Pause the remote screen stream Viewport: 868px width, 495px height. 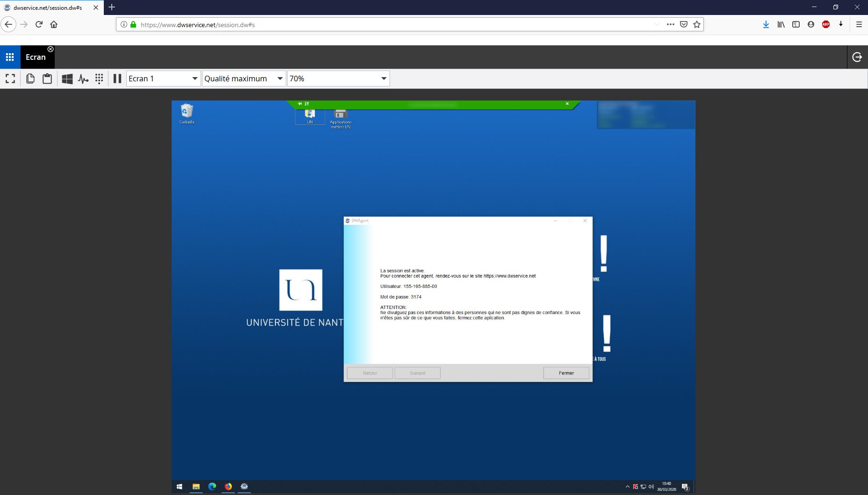pos(117,79)
